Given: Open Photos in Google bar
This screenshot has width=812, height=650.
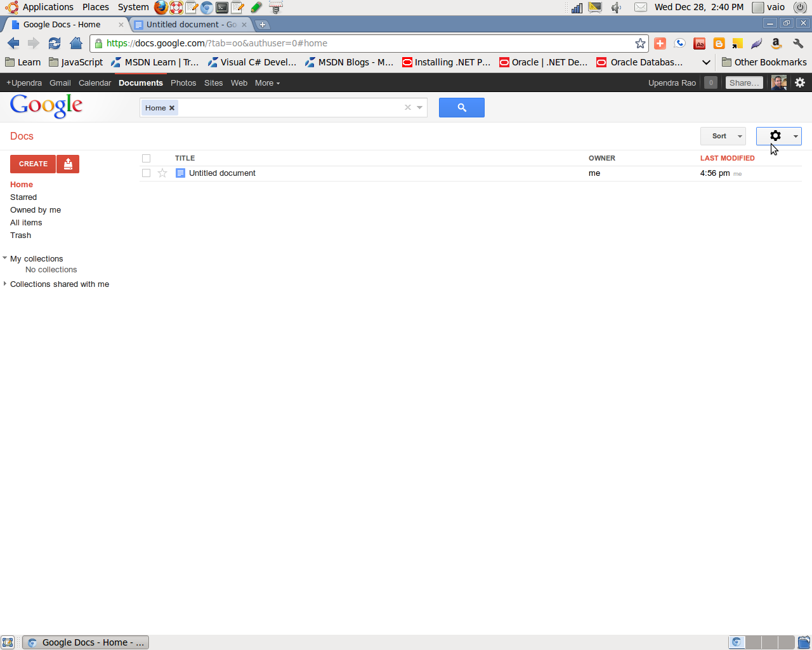Looking at the screenshot, I should click(183, 83).
